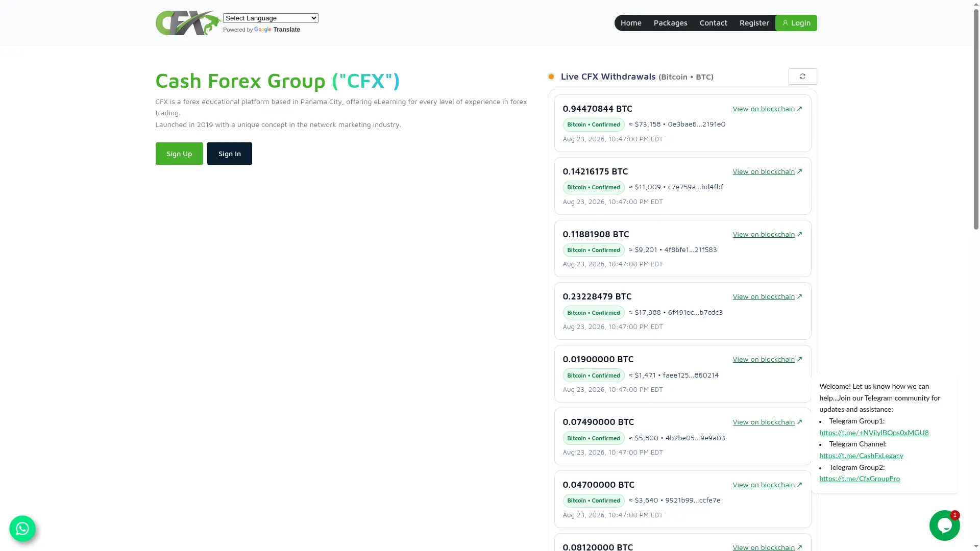The width and height of the screenshot is (980, 551).
Task: Open the Contact page
Action: 713,23
